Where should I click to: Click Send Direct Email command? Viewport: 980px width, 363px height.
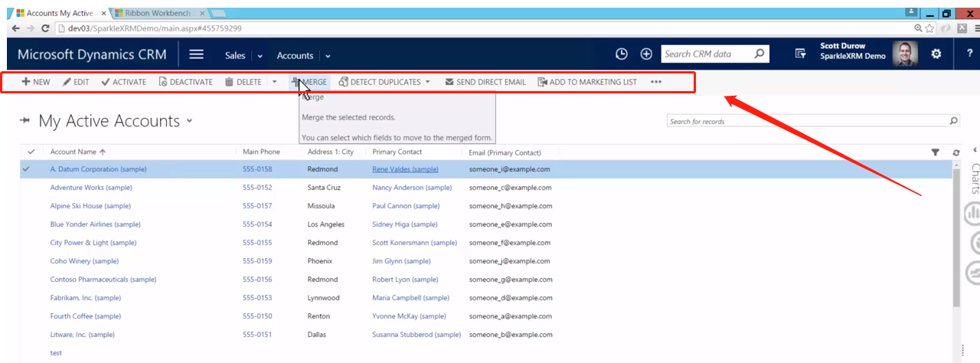click(x=485, y=82)
